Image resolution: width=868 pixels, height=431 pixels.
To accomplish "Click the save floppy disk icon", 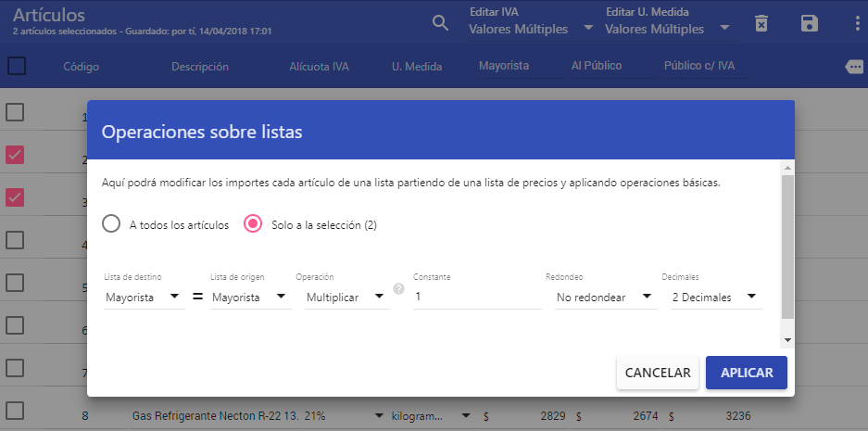I will [x=810, y=23].
